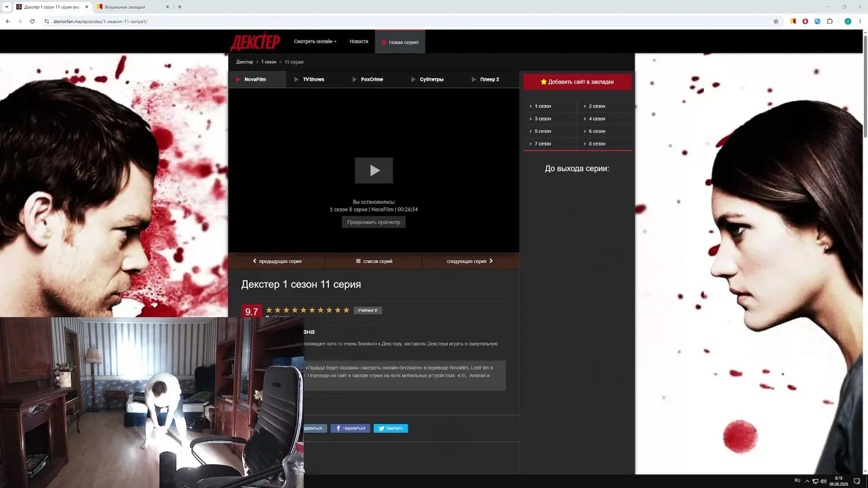Image resolution: width=868 pixels, height=488 pixels.
Task: Play the video with the center play button
Action: click(x=374, y=171)
